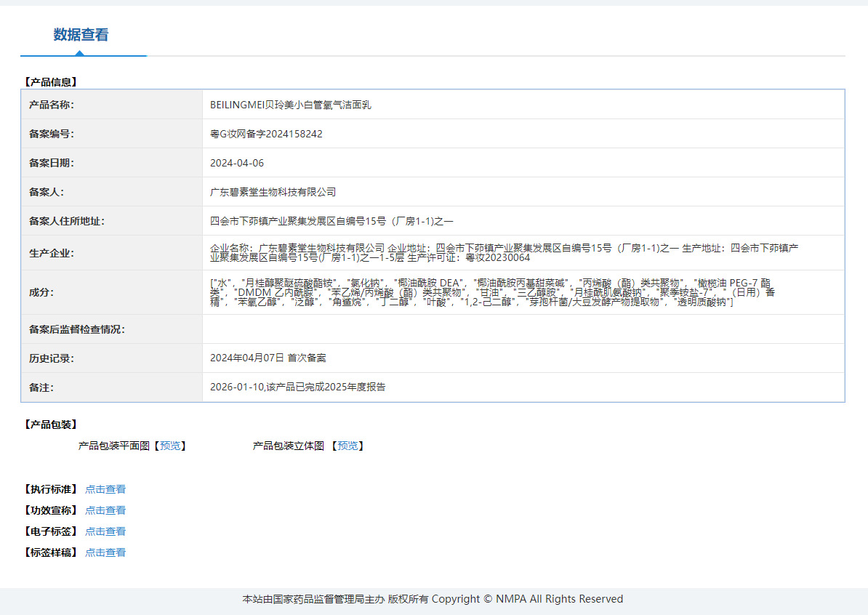Image resolution: width=868 pixels, height=615 pixels.
Task: Click 点击查看 next to 电子标签
Action: (x=105, y=531)
